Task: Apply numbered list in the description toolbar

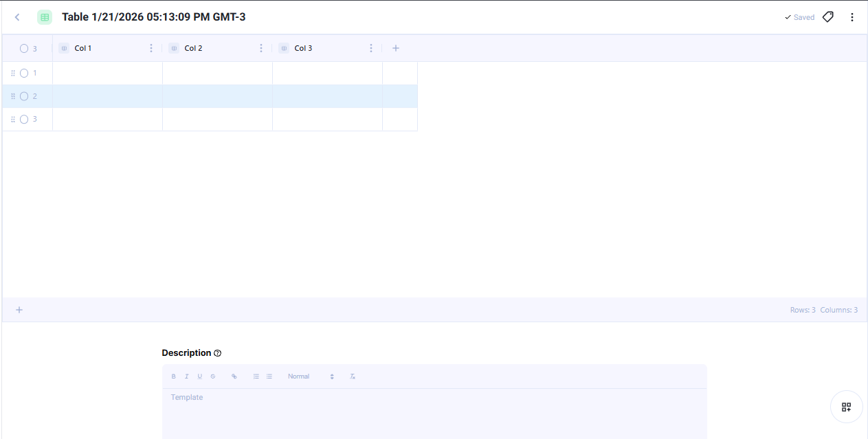Action: point(256,376)
